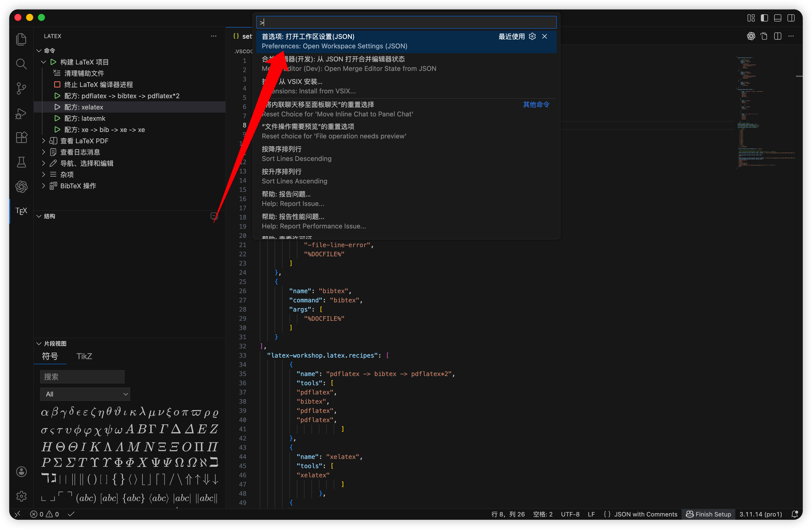This screenshot has width=812, height=529.
Task: Collapse 构建 LaTeX 项目 tree node
Action: (43, 62)
